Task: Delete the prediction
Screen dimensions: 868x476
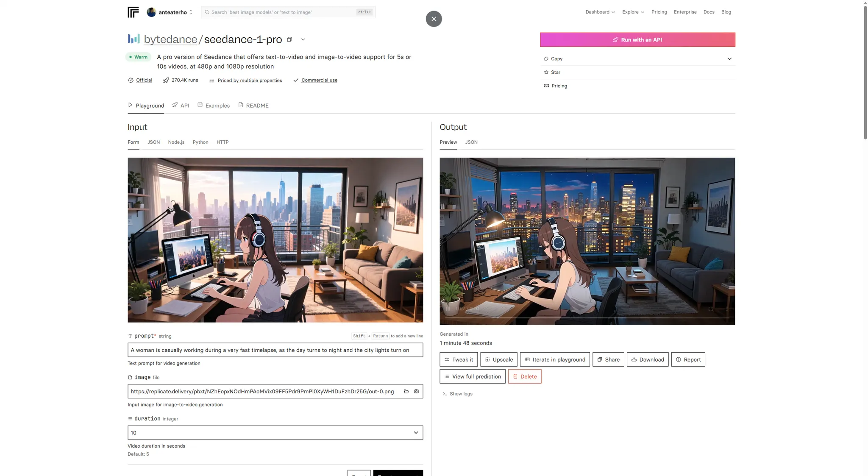Action: click(x=524, y=376)
